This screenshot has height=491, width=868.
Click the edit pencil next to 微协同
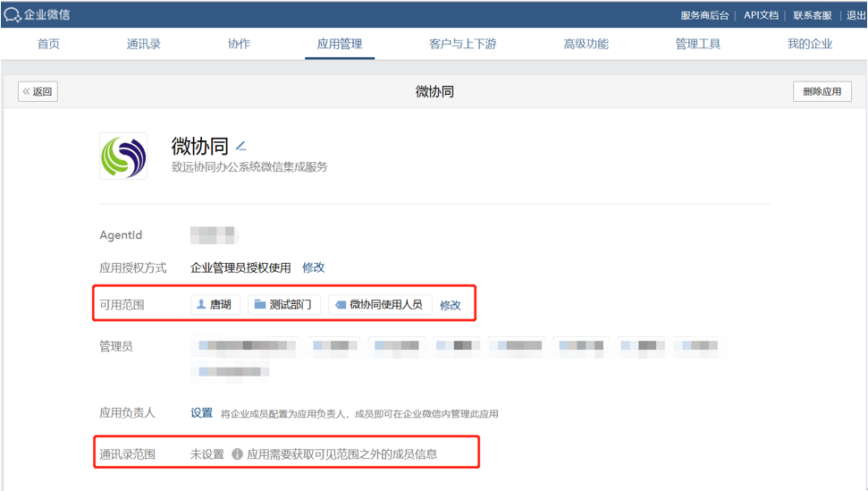pyautogui.click(x=240, y=146)
